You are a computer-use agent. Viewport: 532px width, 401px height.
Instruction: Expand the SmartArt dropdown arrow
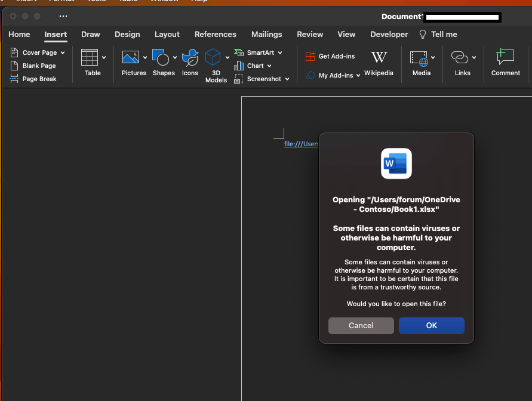tap(280, 53)
